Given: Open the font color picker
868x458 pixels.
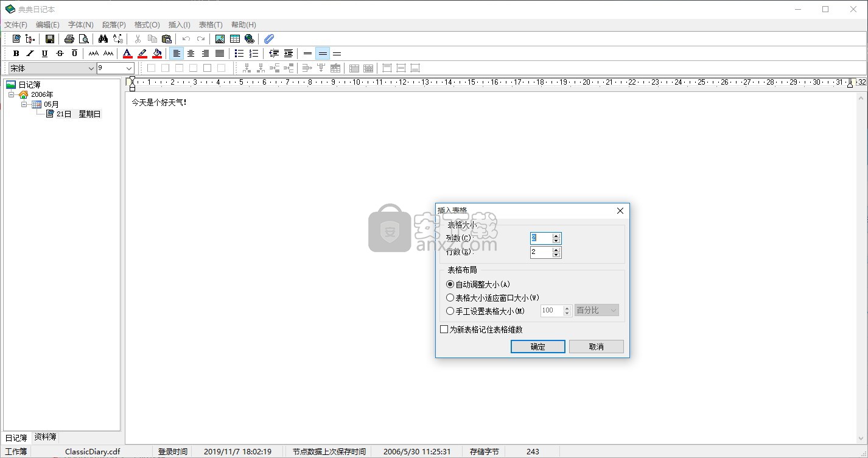Looking at the screenshot, I should coord(127,54).
